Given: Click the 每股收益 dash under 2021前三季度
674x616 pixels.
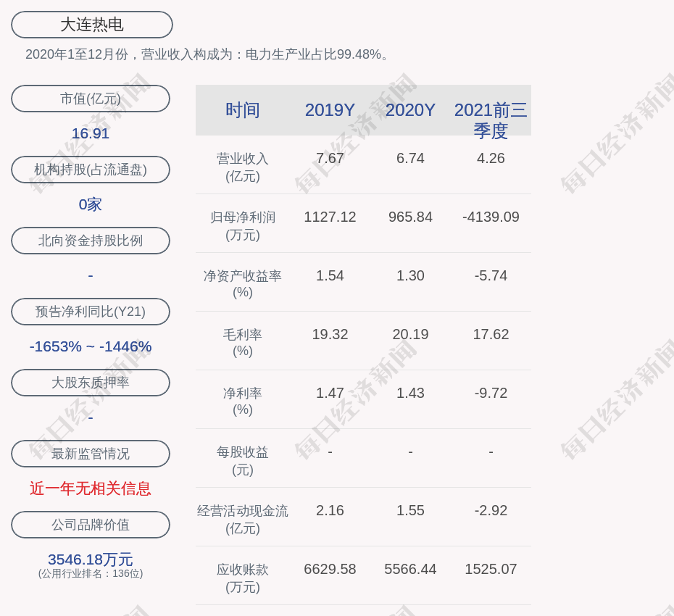Looking at the screenshot, I should [x=491, y=451].
